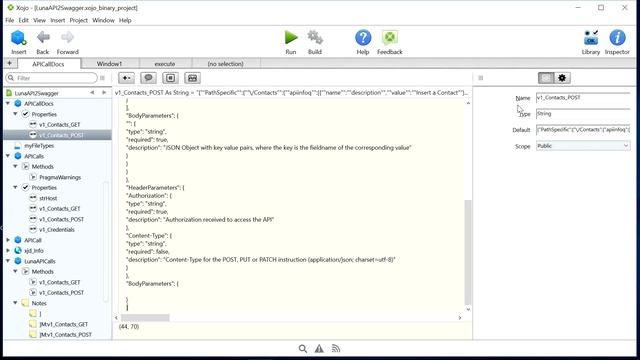640x360 pixels.
Task: Open the Inspector info icon
Action: point(617,38)
